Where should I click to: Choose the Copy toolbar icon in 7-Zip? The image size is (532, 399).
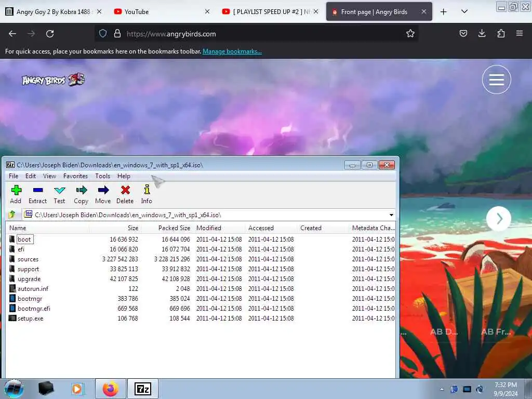pyautogui.click(x=81, y=194)
